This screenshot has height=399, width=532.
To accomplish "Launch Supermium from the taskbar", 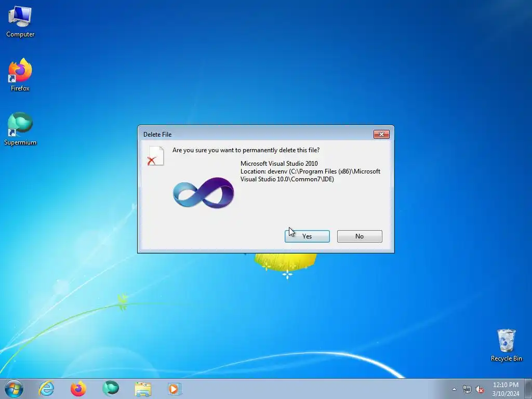I will [x=111, y=389].
